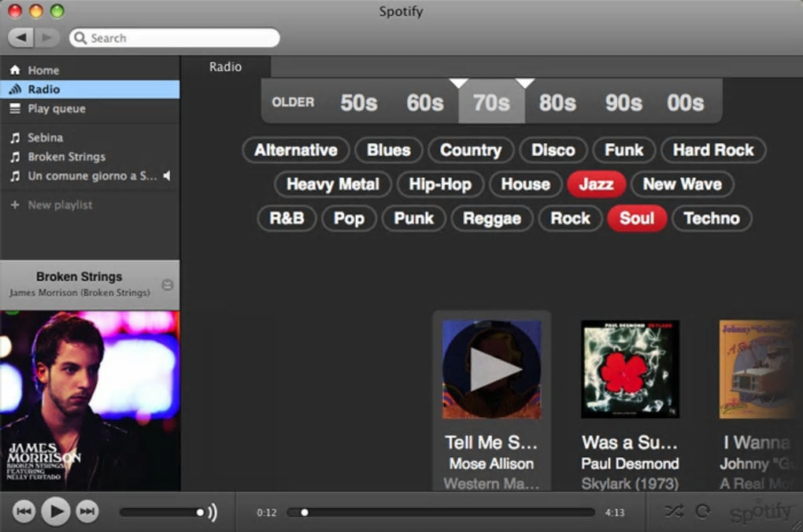Toggle shuffle mode
This screenshot has width=803, height=532.
673,511
